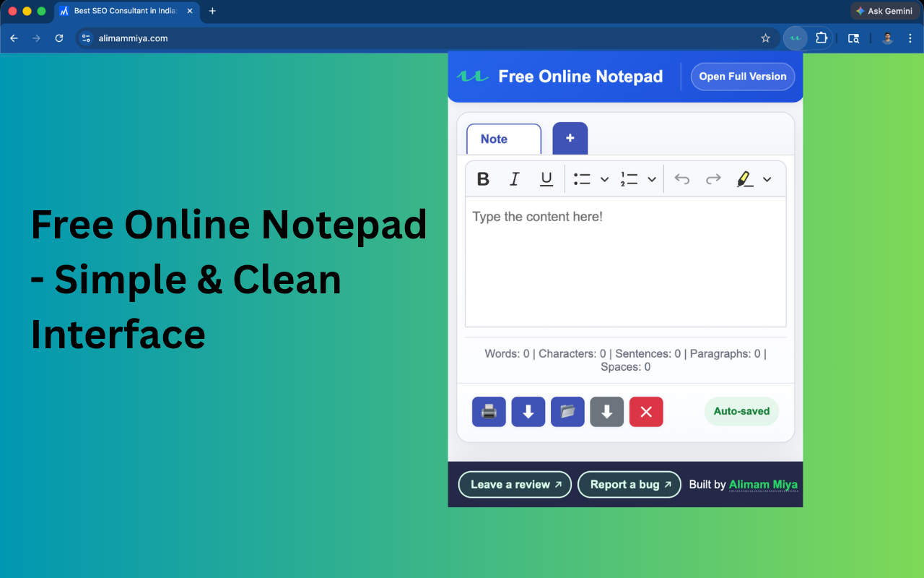Open the Chrome extensions puzzle menu

[x=821, y=38]
